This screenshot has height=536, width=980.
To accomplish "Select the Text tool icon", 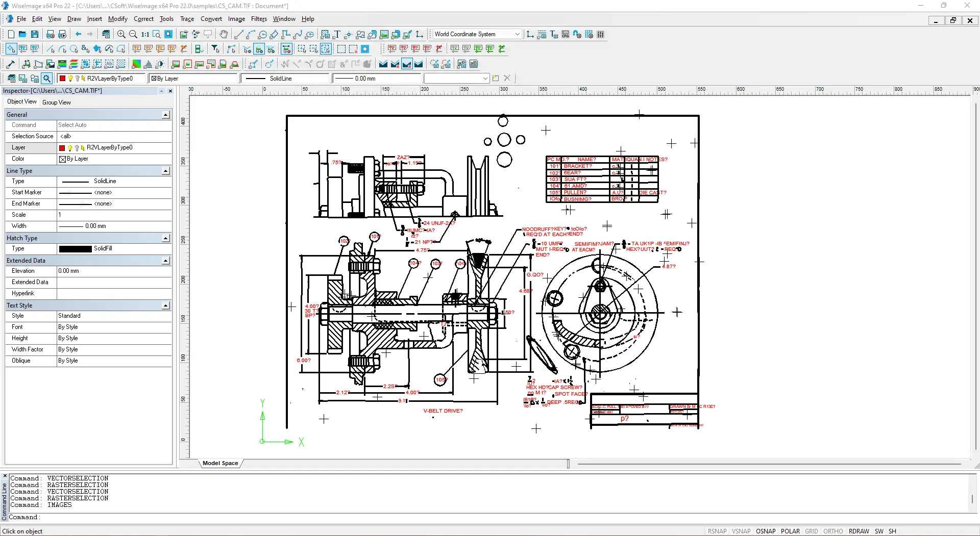I will (x=337, y=34).
